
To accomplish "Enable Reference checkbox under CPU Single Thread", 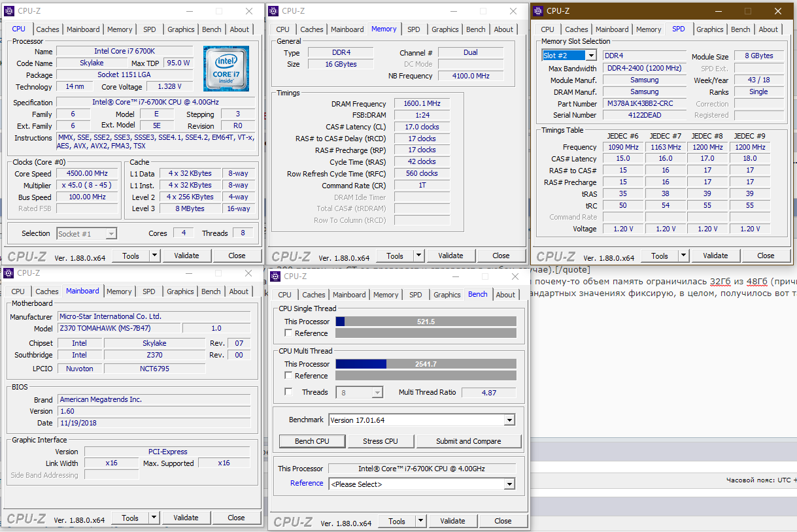I will [288, 333].
